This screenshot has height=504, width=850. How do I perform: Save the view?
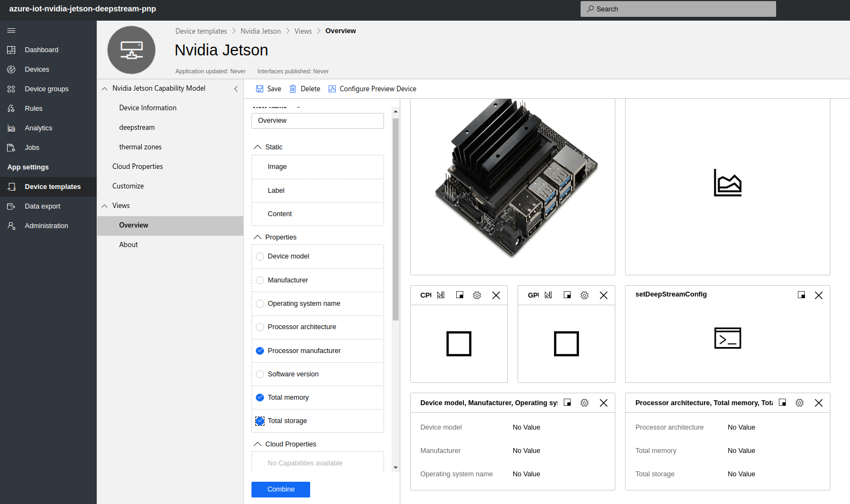pyautogui.click(x=268, y=89)
